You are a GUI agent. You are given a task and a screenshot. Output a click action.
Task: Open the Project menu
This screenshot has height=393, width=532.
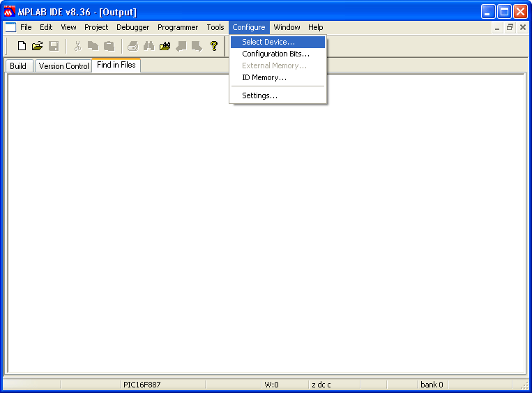[x=96, y=27]
